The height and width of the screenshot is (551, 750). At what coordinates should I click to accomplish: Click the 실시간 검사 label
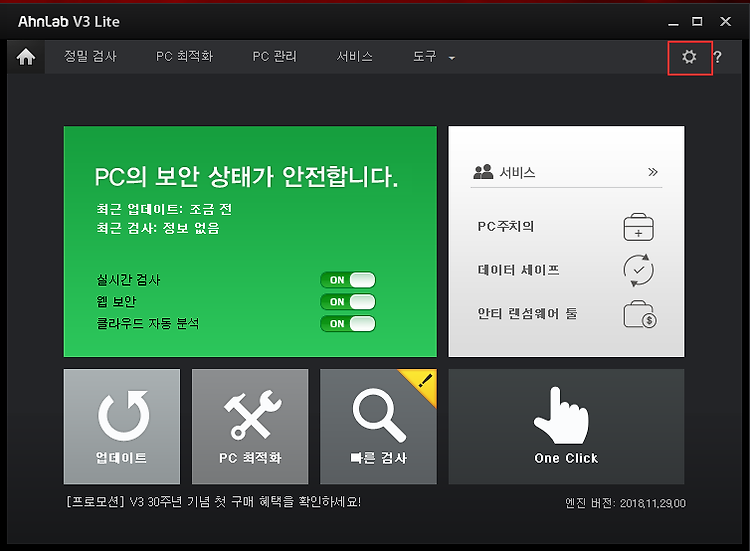pos(129,280)
